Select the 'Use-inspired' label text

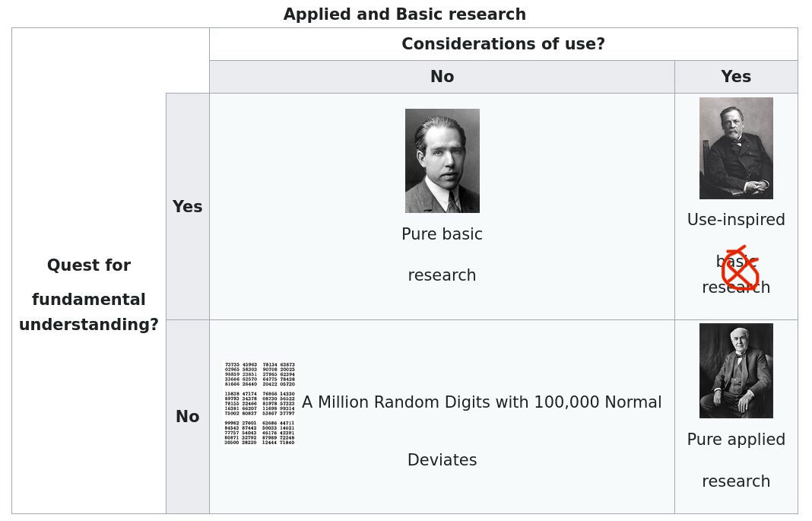click(736, 220)
